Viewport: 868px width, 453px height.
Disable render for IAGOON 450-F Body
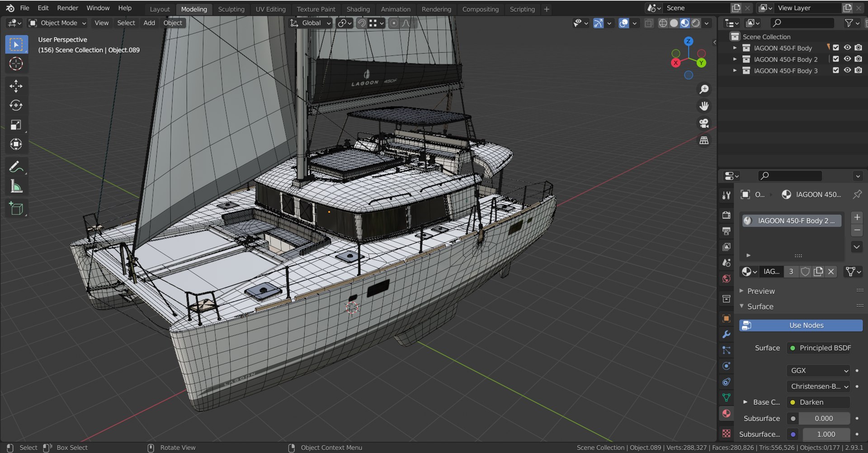tap(858, 47)
